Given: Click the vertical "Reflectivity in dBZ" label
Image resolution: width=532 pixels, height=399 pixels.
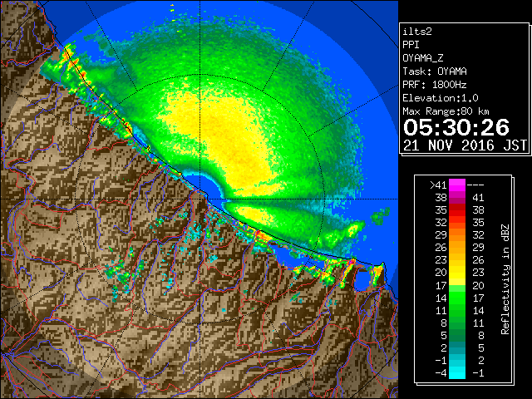Looking at the screenshot, I should coord(505,279).
